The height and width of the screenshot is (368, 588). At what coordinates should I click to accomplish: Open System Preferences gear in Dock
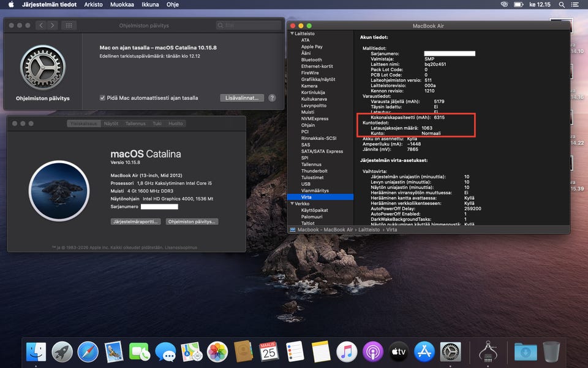pyautogui.click(x=450, y=352)
